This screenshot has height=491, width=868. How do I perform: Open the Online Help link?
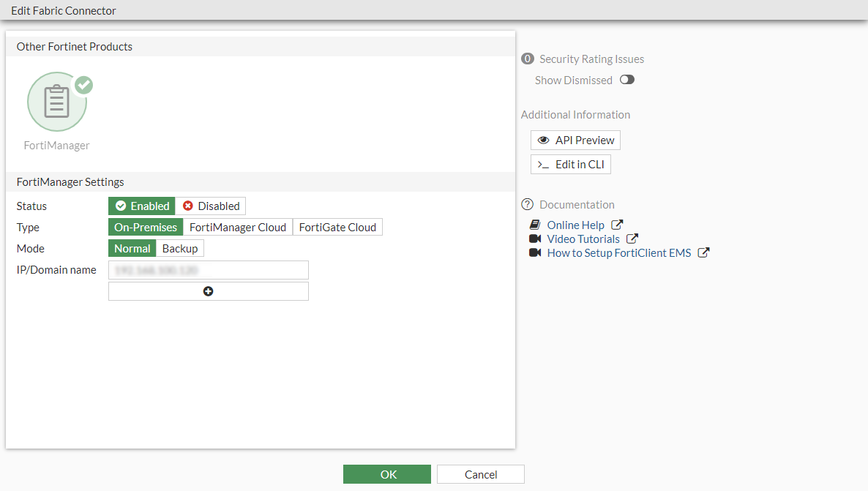(575, 225)
